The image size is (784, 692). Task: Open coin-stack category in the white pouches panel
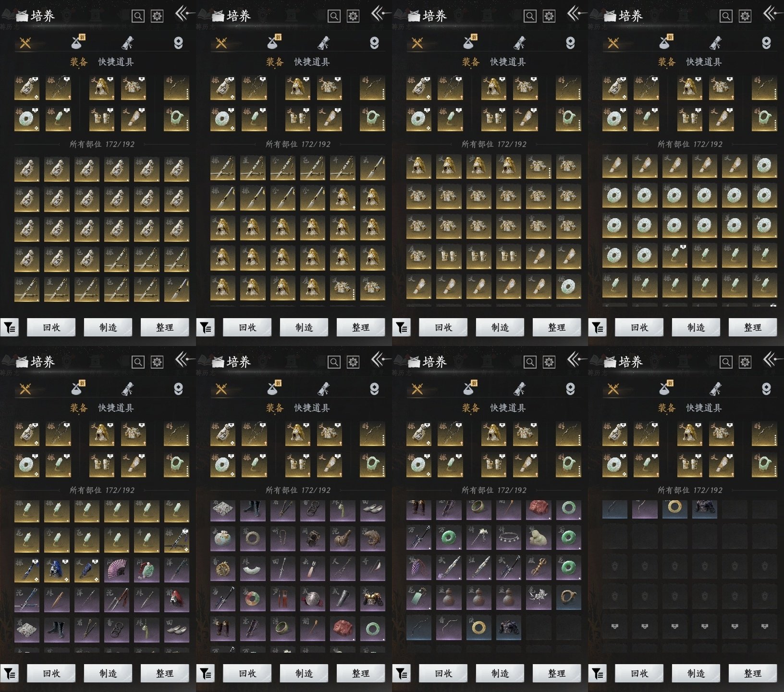tap(178, 43)
